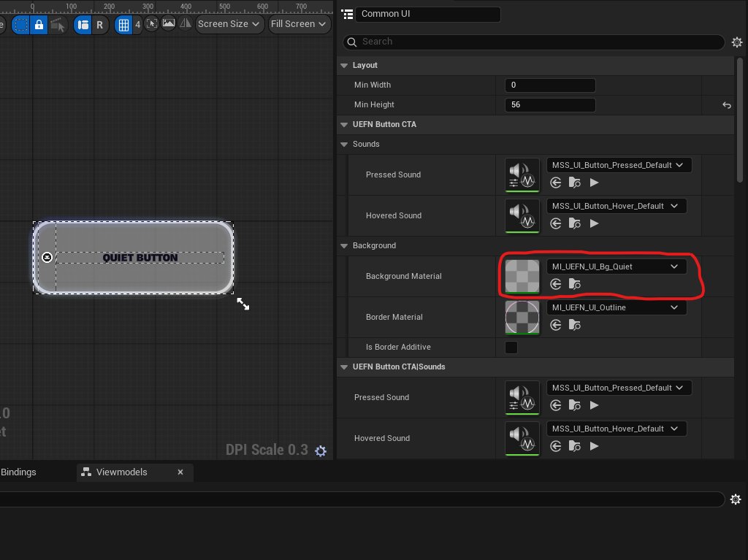The image size is (748, 560).
Task: Play the second Pressed Sound
Action: pos(594,405)
